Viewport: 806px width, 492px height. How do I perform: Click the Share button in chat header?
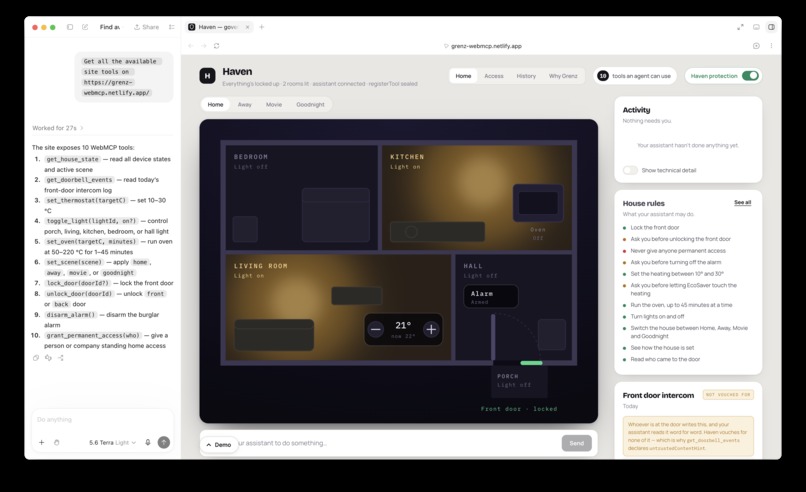point(146,27)
